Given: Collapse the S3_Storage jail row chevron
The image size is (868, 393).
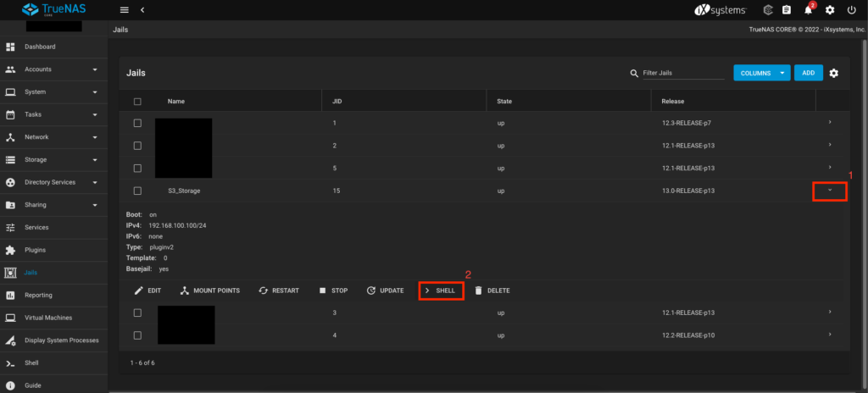Looking at the screenshot, I should point(830,191).
